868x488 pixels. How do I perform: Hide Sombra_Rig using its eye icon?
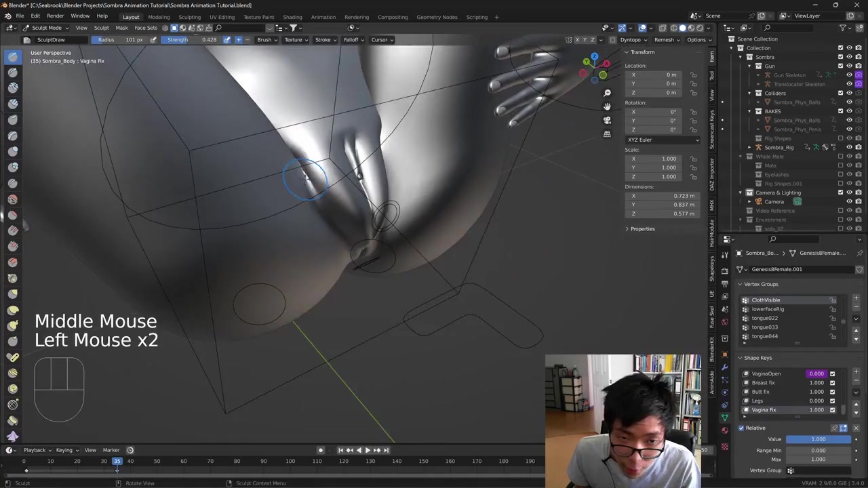849,147
